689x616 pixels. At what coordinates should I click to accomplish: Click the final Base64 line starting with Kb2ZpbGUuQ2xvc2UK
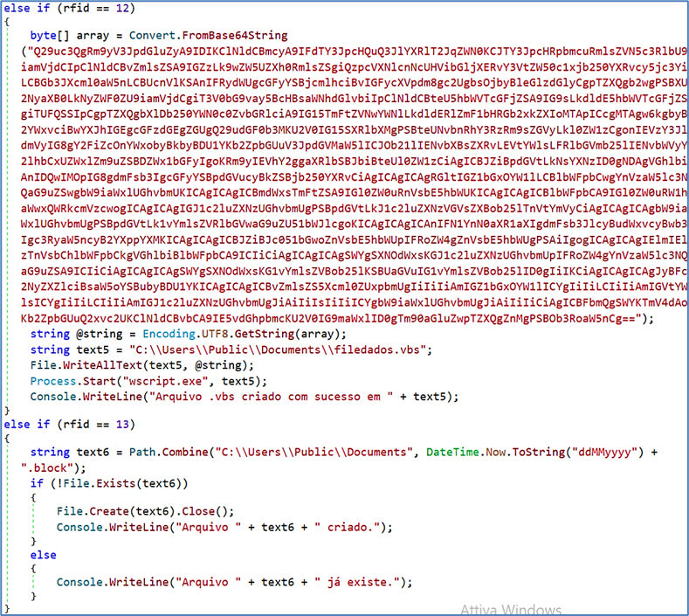[x=337, y=318]
